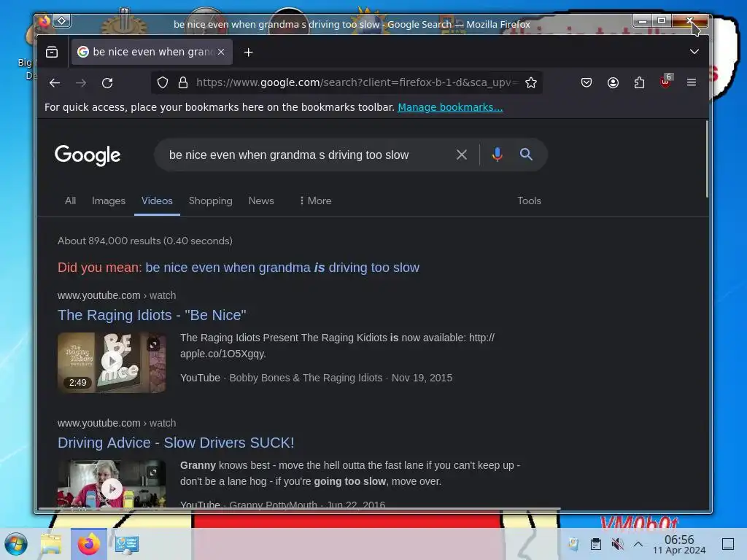Open the search Tools options
This screenshot has height=560, width=747.
coord(530,201)
